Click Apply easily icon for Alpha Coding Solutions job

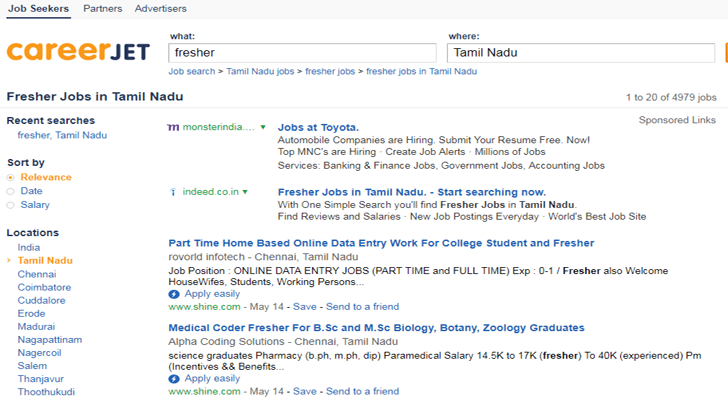point(174,379)
